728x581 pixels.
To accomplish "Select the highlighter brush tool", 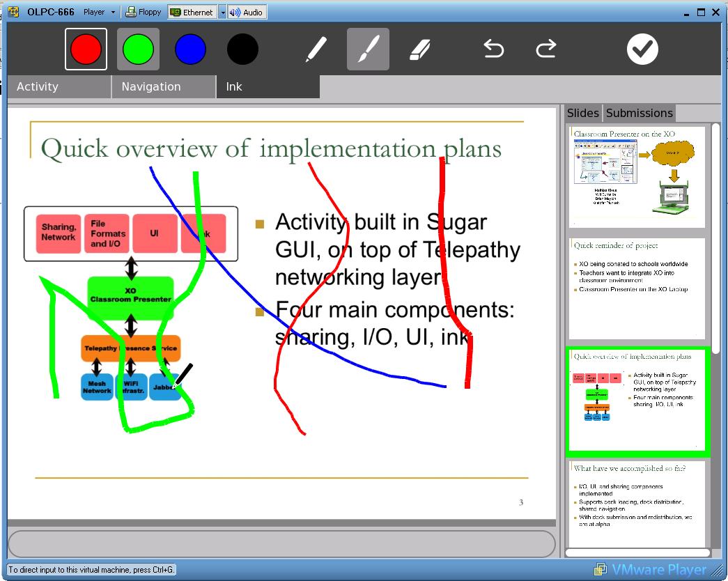I will (x=368, y=49).
